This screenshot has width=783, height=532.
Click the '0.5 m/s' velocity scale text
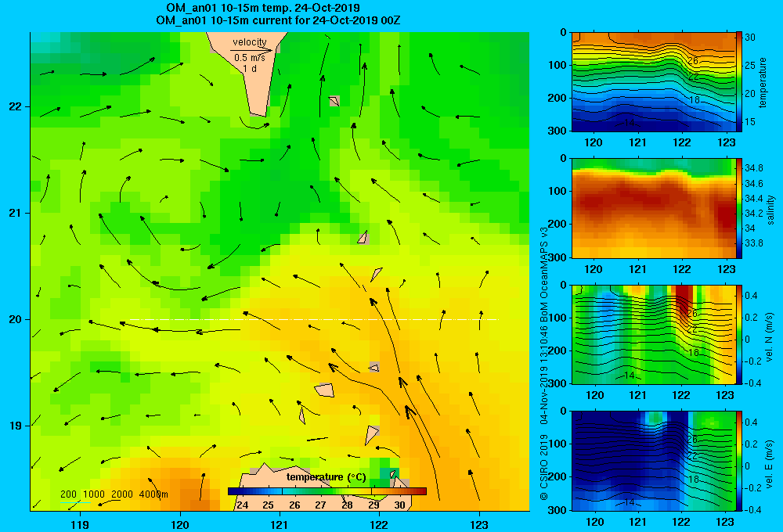249,58
